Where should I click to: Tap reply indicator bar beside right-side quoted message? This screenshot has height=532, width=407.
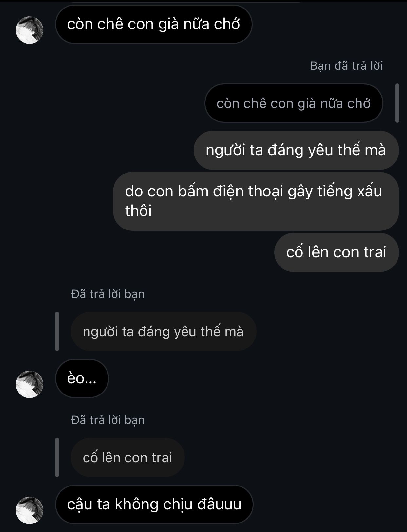[x=397, y=103]
